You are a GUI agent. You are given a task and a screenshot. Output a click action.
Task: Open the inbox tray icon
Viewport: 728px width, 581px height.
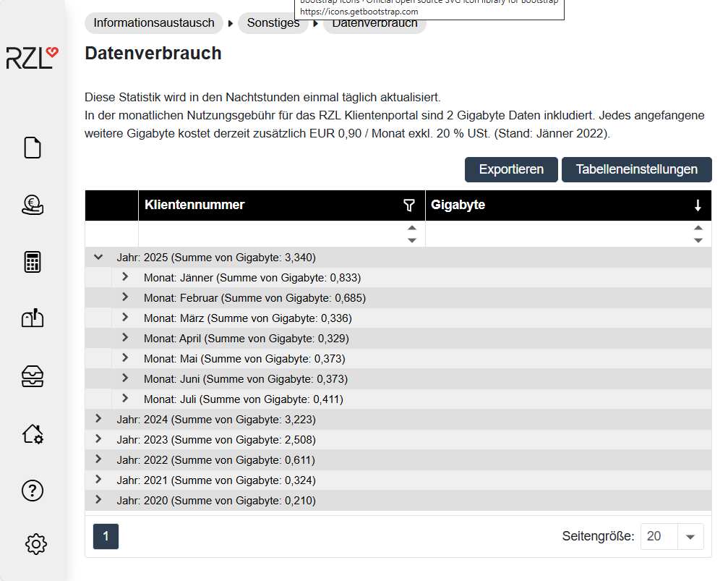pyautogui.click(x=33, y=376)
